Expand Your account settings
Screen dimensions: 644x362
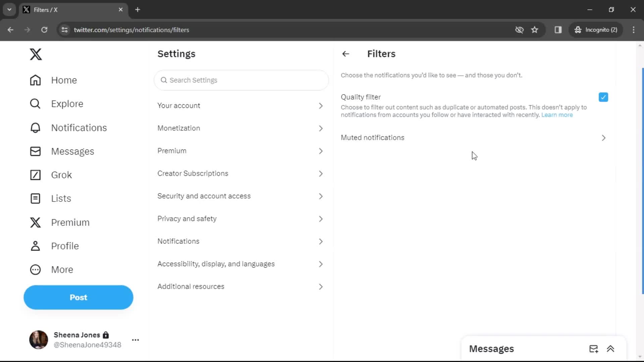pos(240,106)
